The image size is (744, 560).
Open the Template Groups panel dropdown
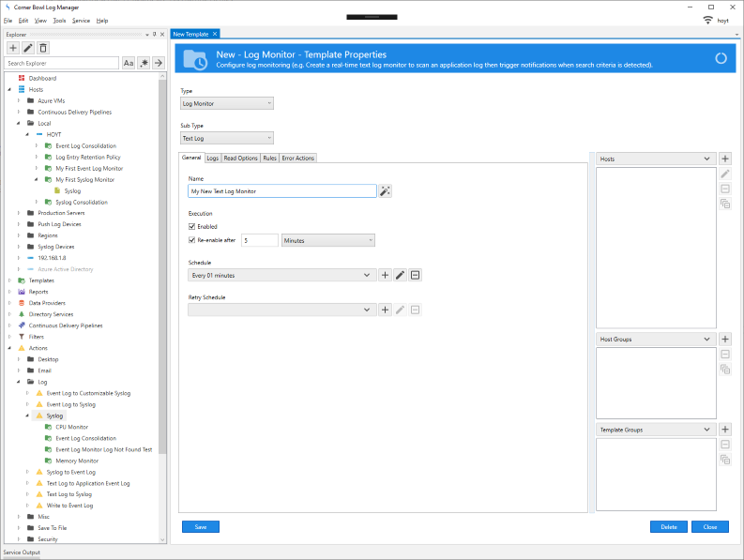click(656, 430)
